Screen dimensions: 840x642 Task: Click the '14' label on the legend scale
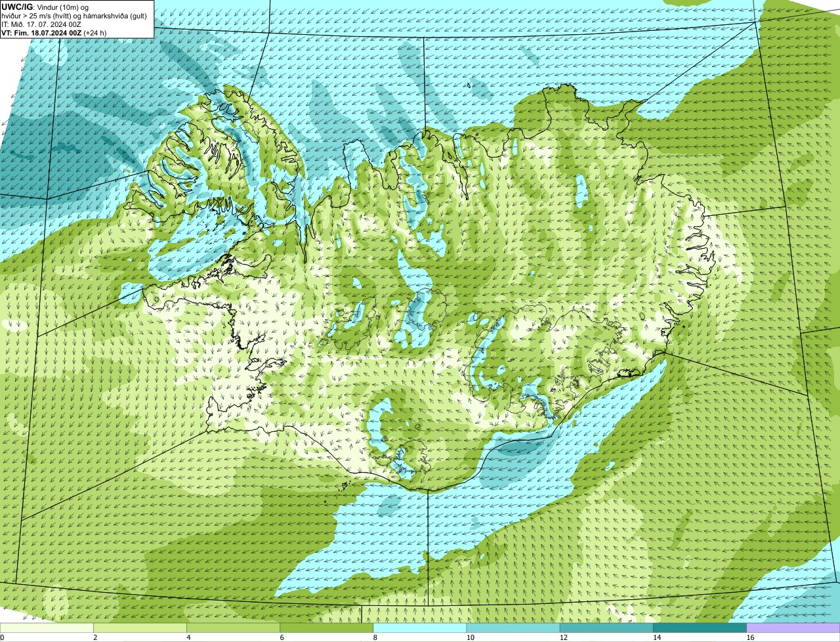[656, 637]
